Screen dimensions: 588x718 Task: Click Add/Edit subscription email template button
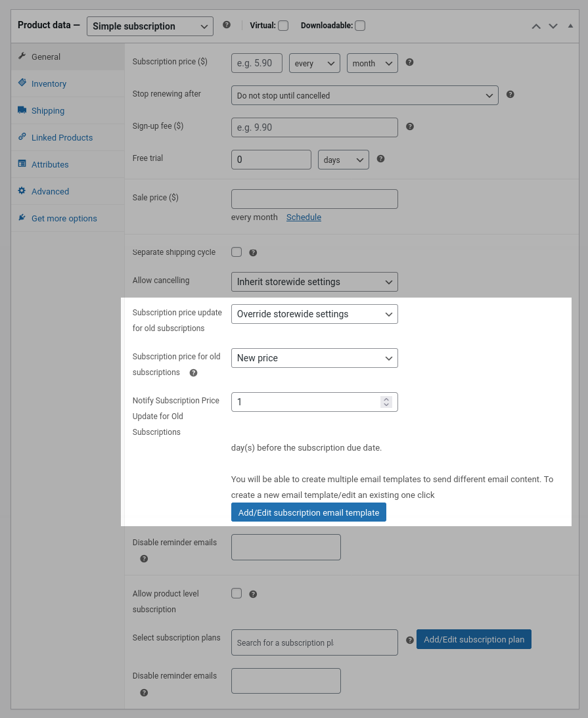(x=308, y=512)
